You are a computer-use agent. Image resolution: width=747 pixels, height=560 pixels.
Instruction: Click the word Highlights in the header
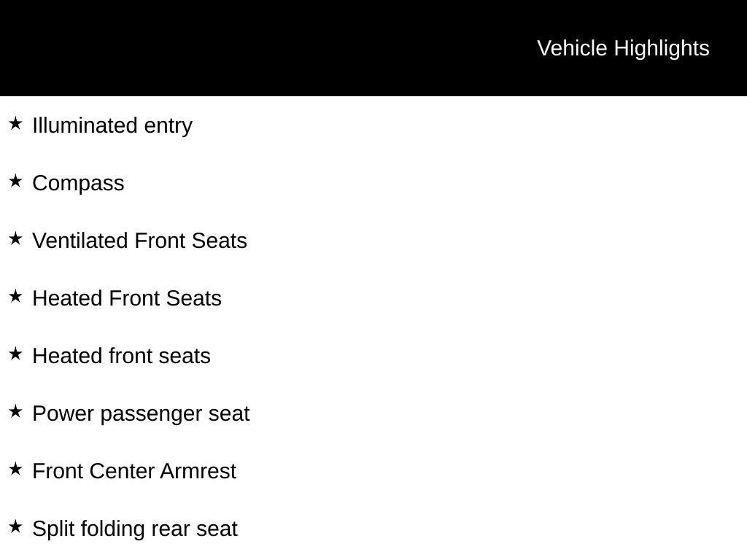pos(661,49)
